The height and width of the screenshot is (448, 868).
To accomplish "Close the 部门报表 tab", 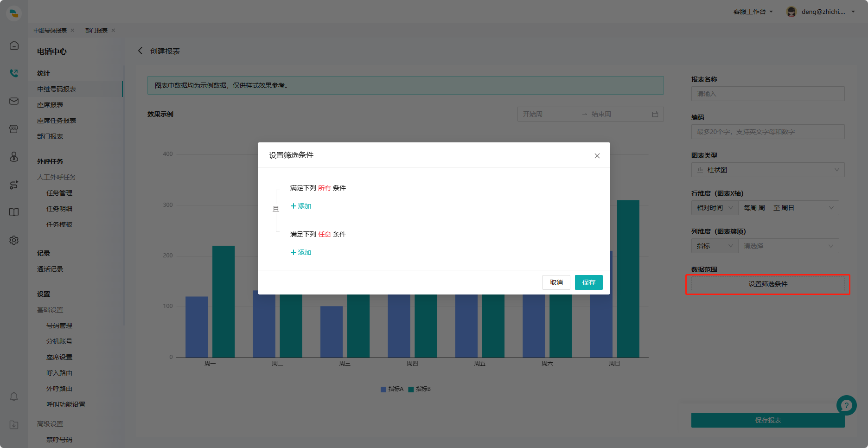I will click(x=113, y=30).
